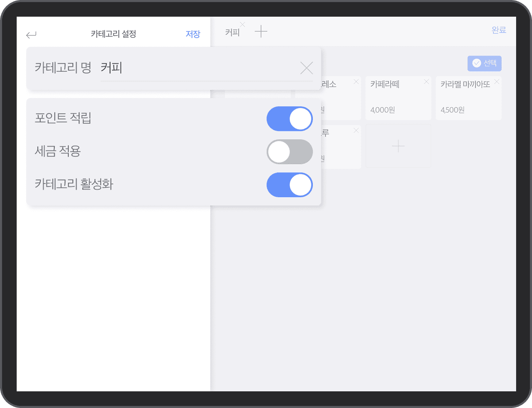This screenshot has width=532, height=408.
Task: Delete the second-row item ending in 루
Action: (x=356, y=131)
